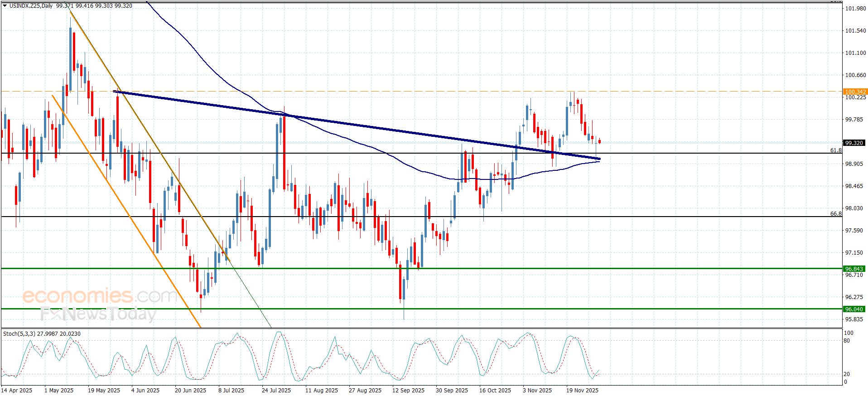Select the 24 Jul 2025 date label
The height and width of the screenshot is (396, 868).
pos(276,390)
